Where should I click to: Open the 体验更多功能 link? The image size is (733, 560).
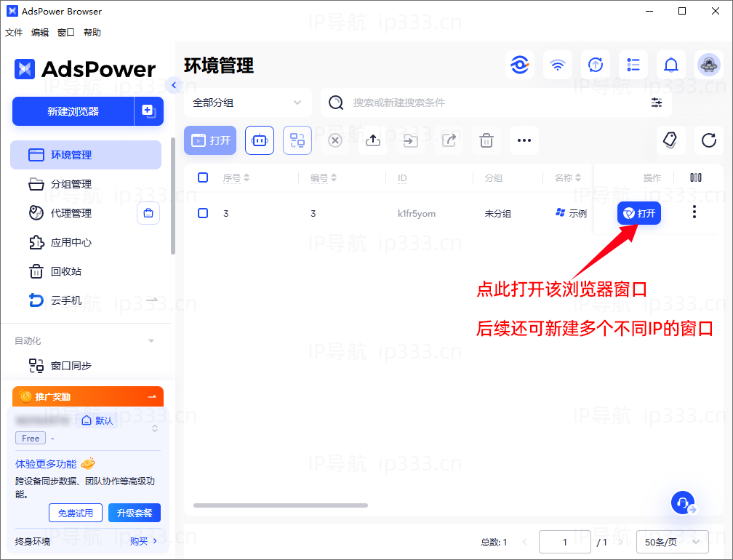click(46, 464)
